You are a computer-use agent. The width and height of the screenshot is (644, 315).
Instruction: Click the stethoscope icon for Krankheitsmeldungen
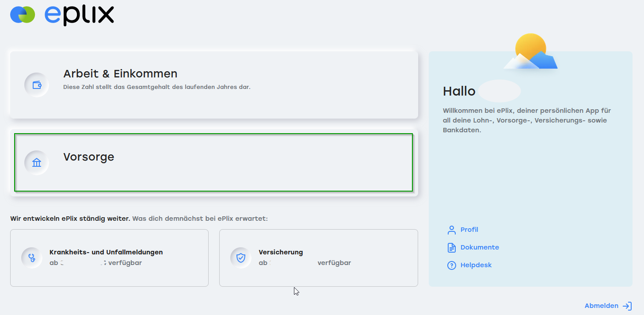point(32,257)
